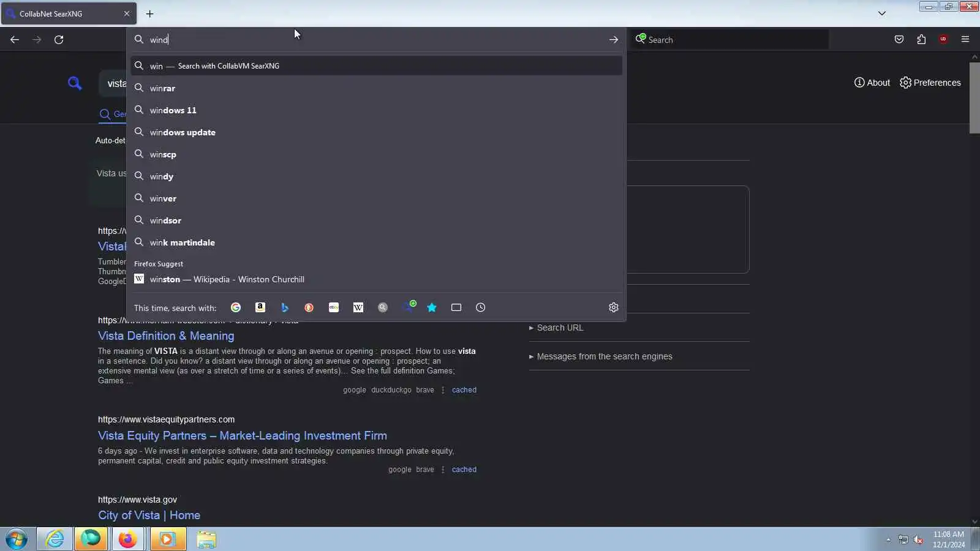Select the 'windows 11' suggestion
980x551 pixels.
pyautogui.click(x=377, y=110)
